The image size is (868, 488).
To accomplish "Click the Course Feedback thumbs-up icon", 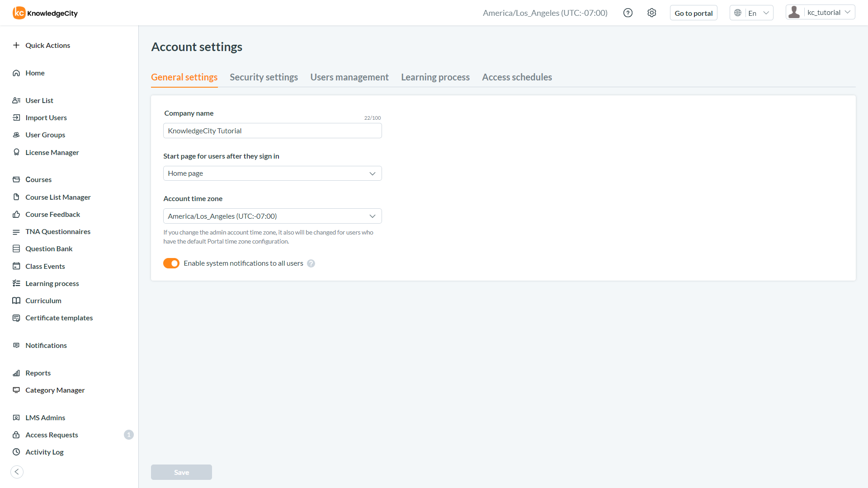I will pos(16,214).
